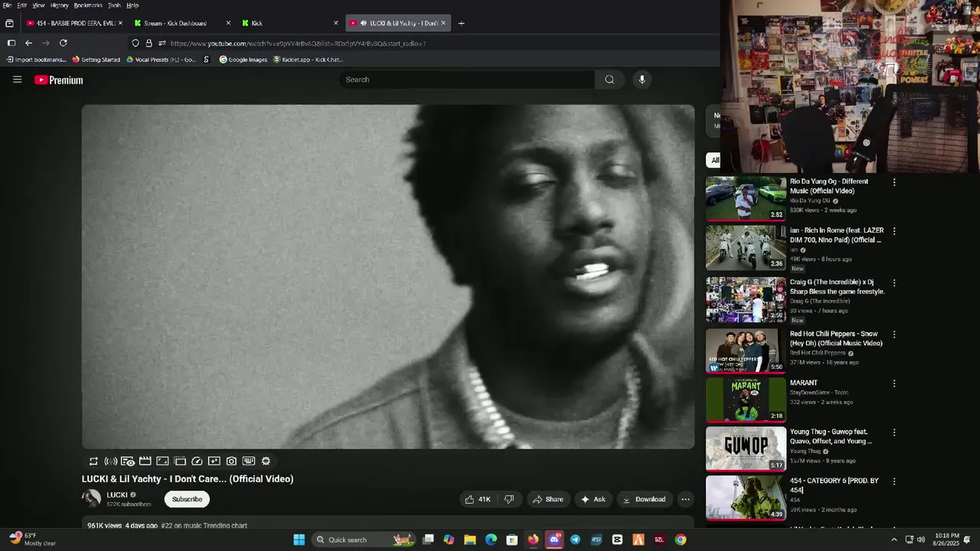The image size is (980, 551).
Task: Open more actions ellipsis beside Download
Action: [x=685, y=499]
